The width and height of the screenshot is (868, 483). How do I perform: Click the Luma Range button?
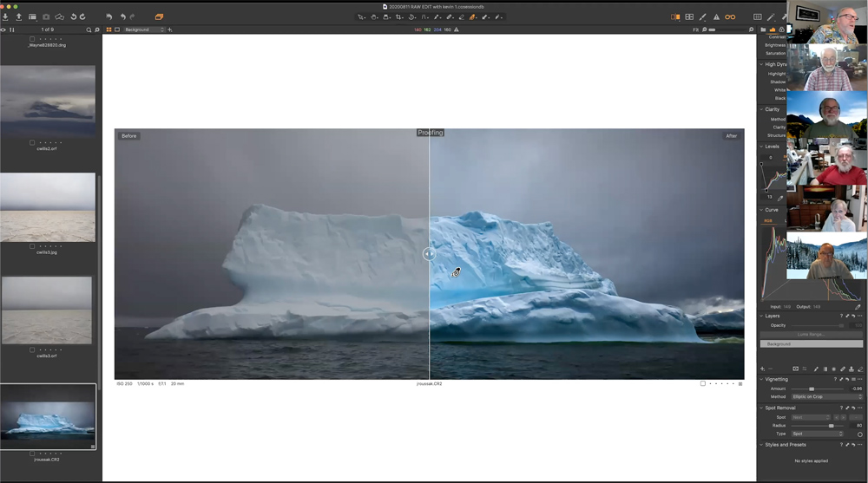(811, 334)
